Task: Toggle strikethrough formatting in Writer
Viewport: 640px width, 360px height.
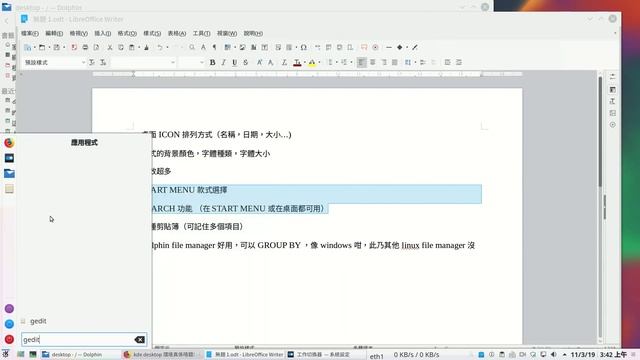Action: pyautogui.click(x=245, y=62)
